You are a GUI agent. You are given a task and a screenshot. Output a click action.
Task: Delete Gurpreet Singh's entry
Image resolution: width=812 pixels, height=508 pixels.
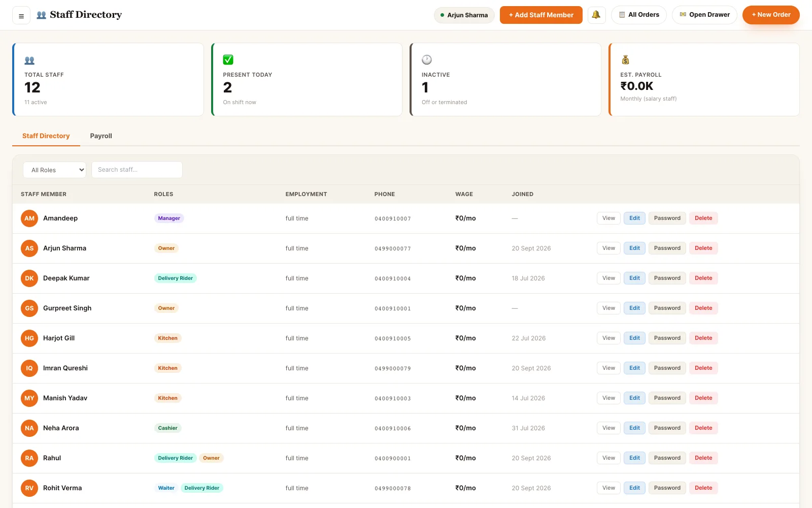pyautogui.click(x=703, y=308)
